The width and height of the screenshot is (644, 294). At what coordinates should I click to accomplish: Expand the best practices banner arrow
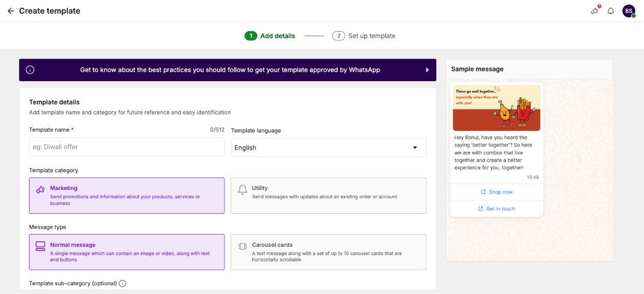pos(427,70)
